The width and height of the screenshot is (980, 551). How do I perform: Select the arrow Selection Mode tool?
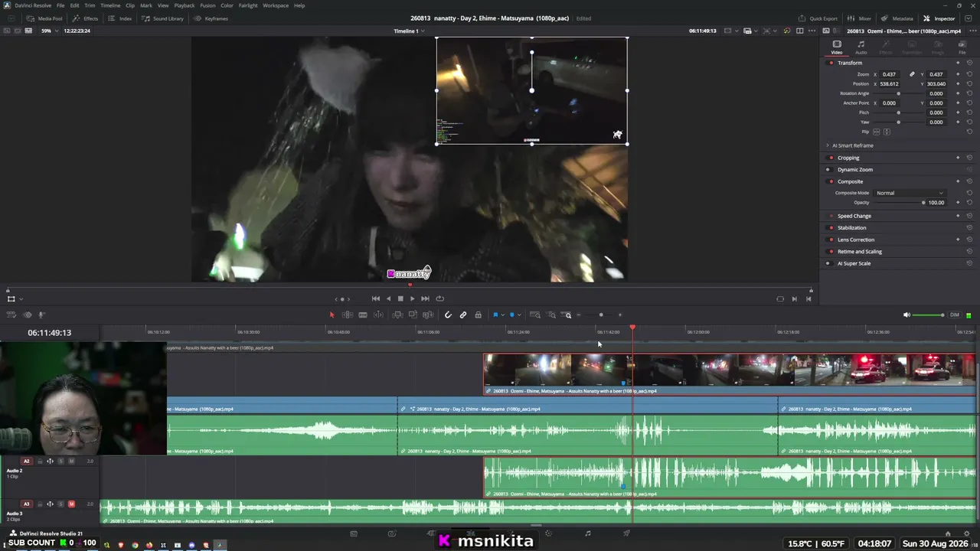pos(332,315)
